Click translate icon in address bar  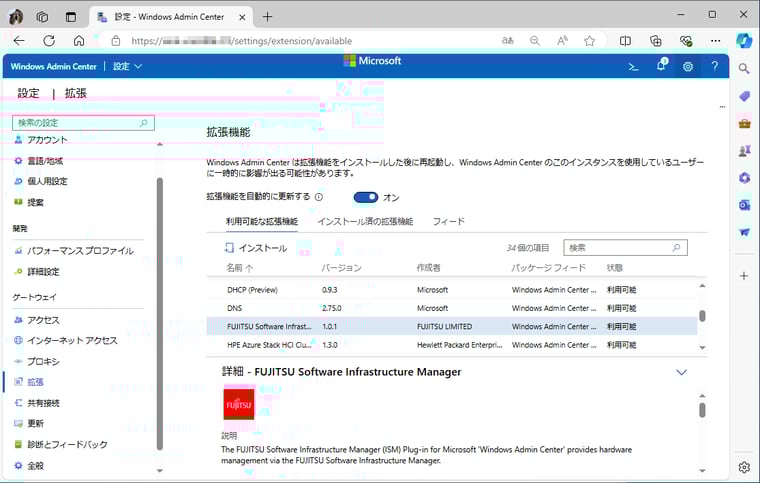pos(507,41)
